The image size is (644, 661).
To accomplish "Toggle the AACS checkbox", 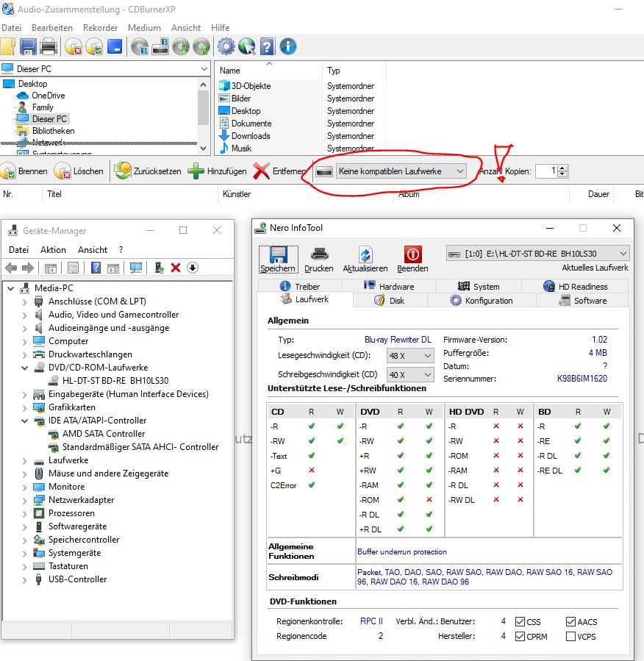I will [570, 622].
